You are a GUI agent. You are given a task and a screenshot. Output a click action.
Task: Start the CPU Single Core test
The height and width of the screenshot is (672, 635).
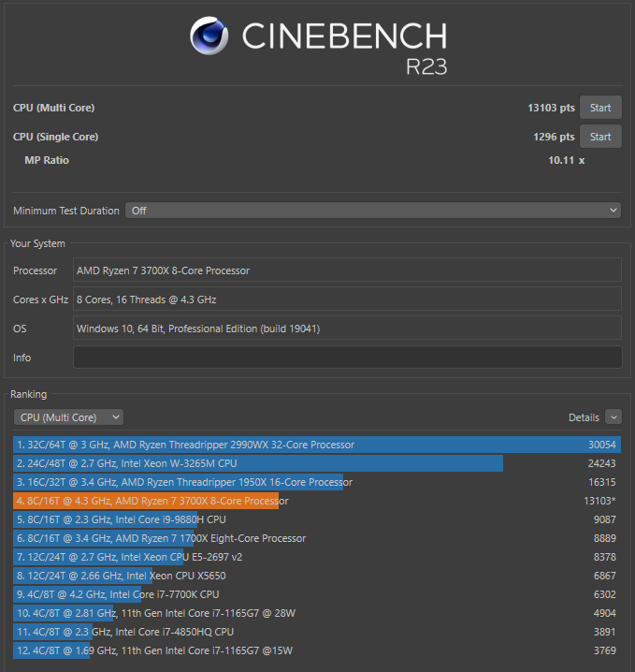point(600,137)
